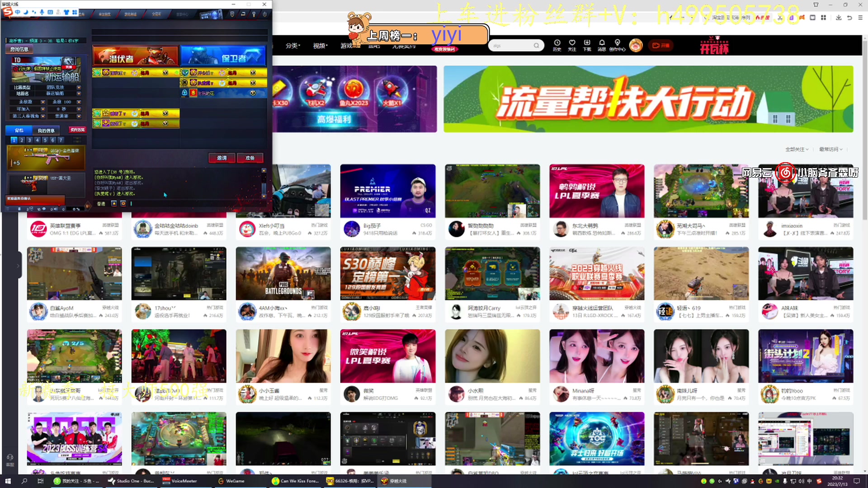
Task: Click the orange square icon beside chat input
Action: click(x=123, y=204)
